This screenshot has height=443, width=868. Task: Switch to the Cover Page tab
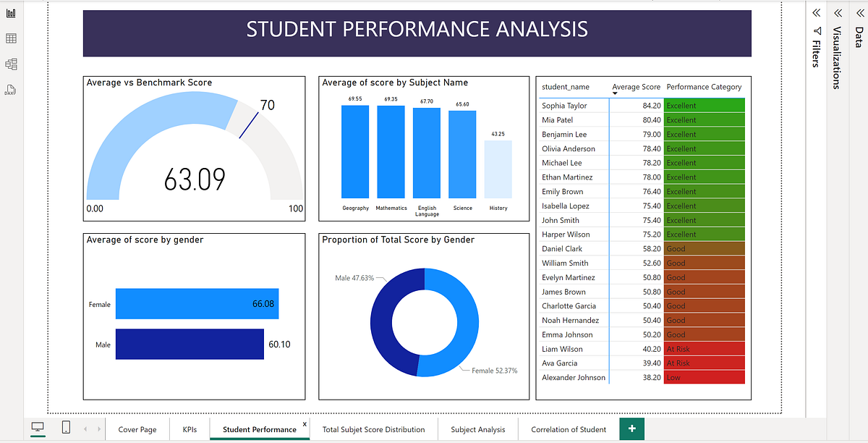coord(137,429)
